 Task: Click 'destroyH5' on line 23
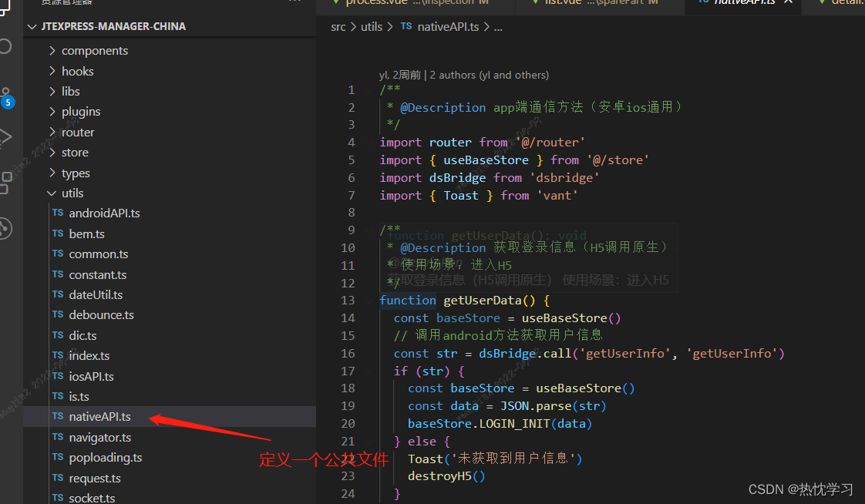pyautogui.click(x=439, y=476)
